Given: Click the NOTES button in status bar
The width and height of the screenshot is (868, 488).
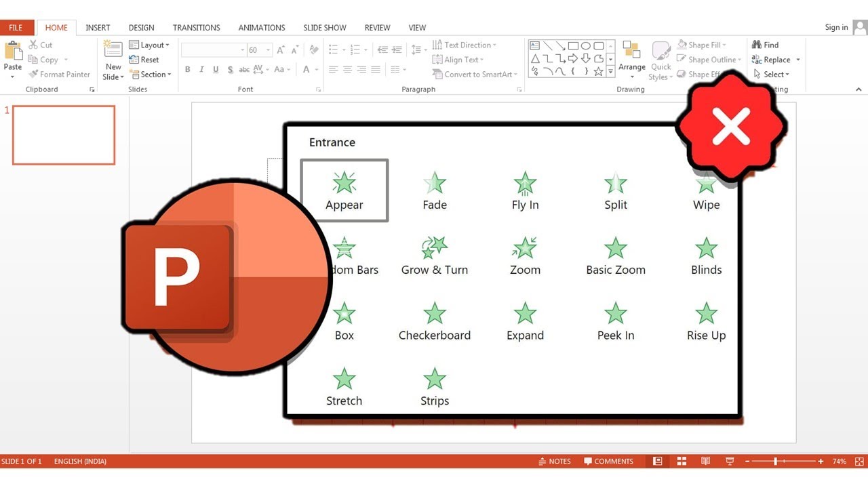Looking at the screenshot, I should (555, 461).
